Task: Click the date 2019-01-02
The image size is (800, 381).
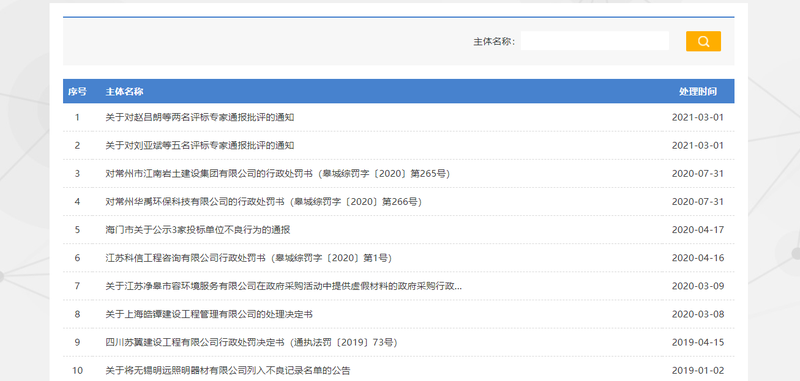Action: tap(698, 370)
